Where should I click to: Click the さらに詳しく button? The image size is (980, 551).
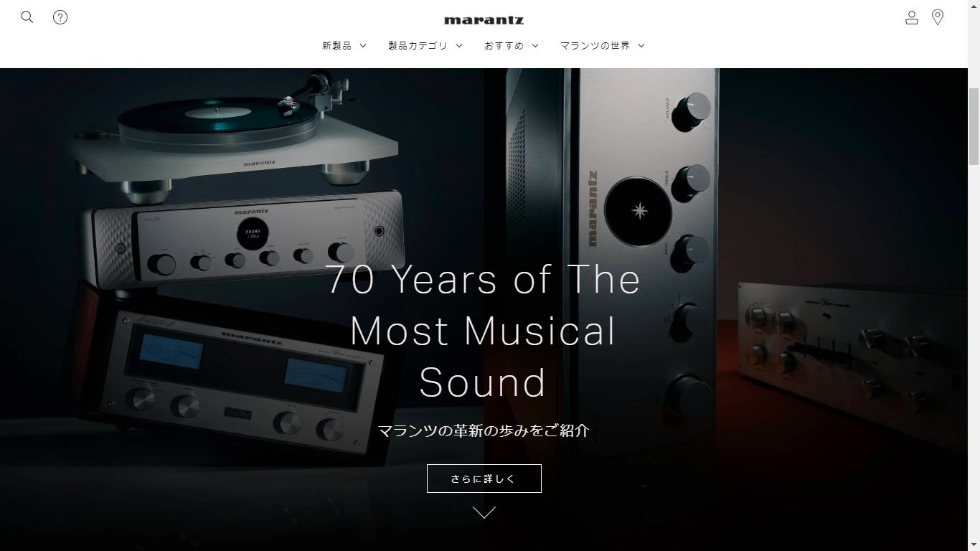click(x=484, y=479)
